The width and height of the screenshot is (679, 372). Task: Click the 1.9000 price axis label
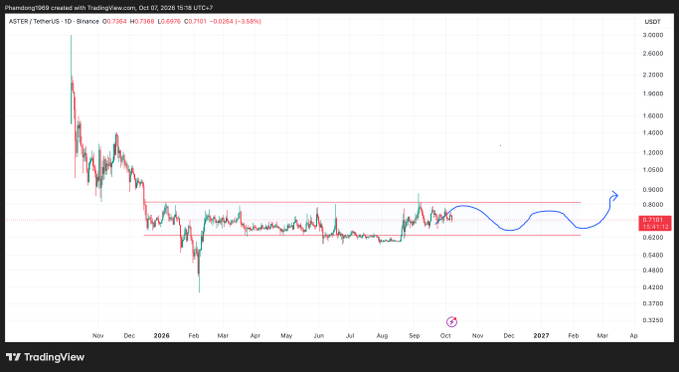pyautogui.click(x=653, y=94)
